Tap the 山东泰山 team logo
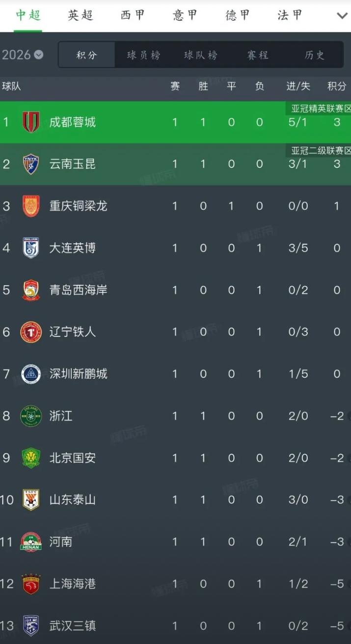The height and width of the screenshot is (644, 351). click(31, 500)
